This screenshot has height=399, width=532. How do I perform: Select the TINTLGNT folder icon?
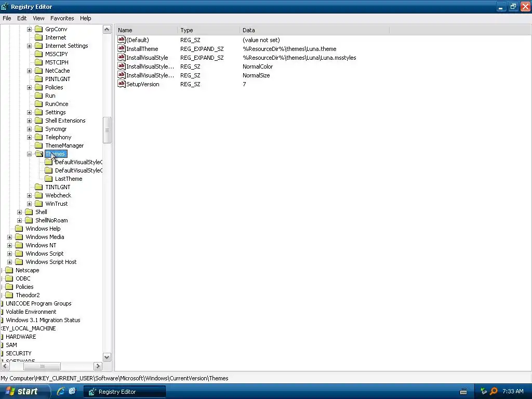tap(39, 187)
